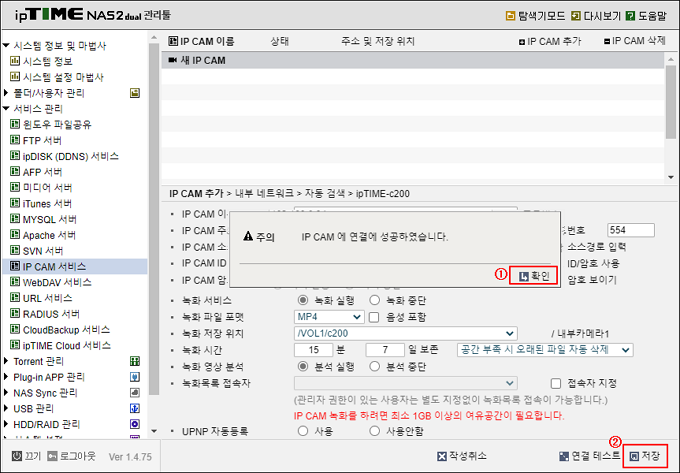Image resolution: width=680 pixels, height=473 pixels.
Task: Select UPNP 사용안함 radio button
Action: [374, 431]
